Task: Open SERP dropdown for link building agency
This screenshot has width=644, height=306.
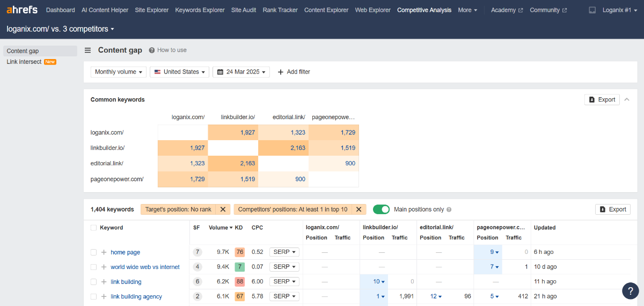Action: click(x=284, y=296)
